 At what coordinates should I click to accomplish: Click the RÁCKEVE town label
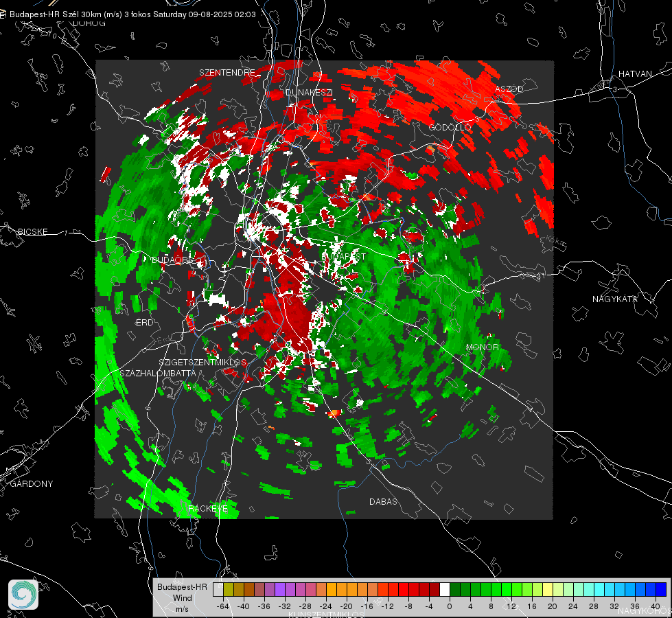point(208,508)
